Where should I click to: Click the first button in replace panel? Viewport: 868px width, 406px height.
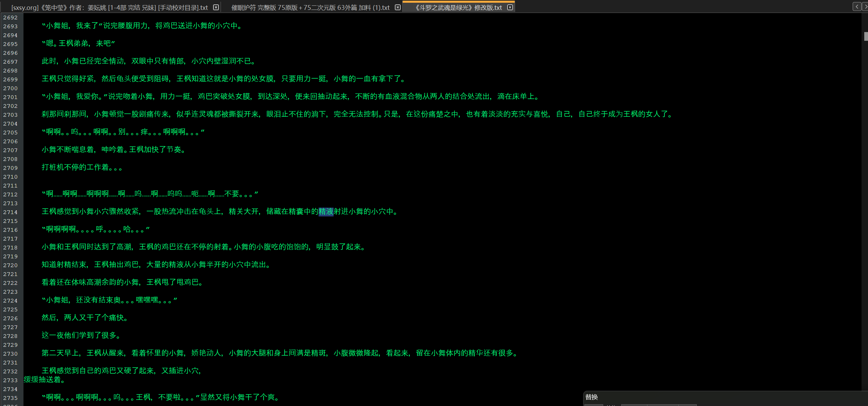click(593, 405)
